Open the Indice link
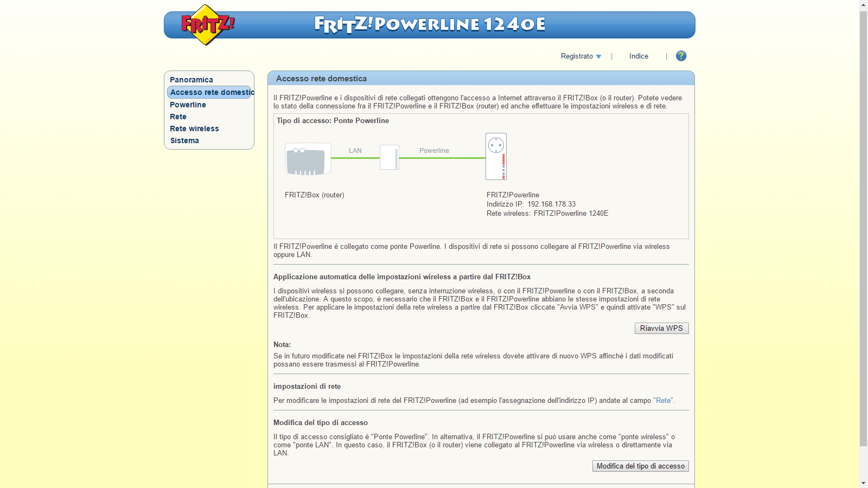 (639, 56)
